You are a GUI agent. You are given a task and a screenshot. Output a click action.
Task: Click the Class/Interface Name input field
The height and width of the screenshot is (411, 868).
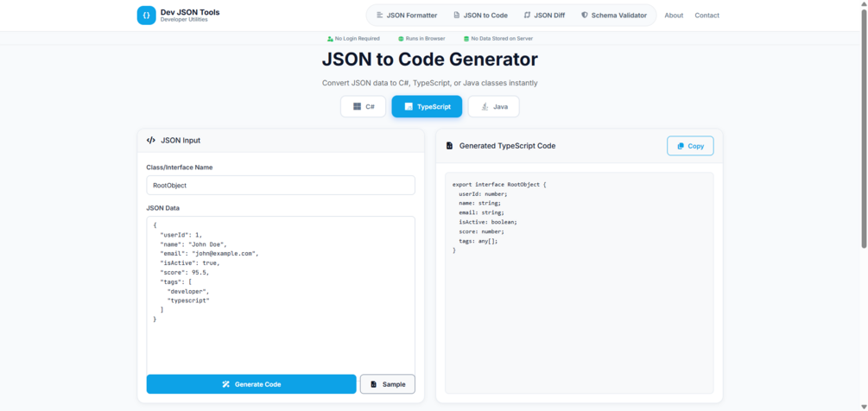click(x=281, y=186)
